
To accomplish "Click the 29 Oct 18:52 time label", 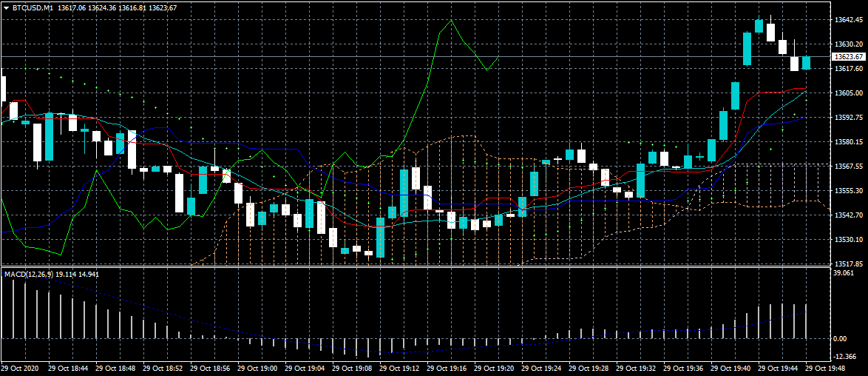I will click(x=163, y=369).
